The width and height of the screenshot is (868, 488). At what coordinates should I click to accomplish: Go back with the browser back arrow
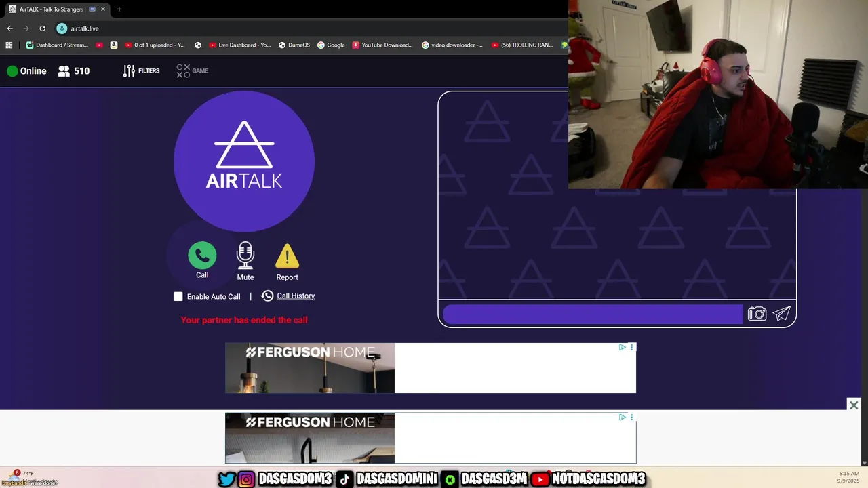9,28
